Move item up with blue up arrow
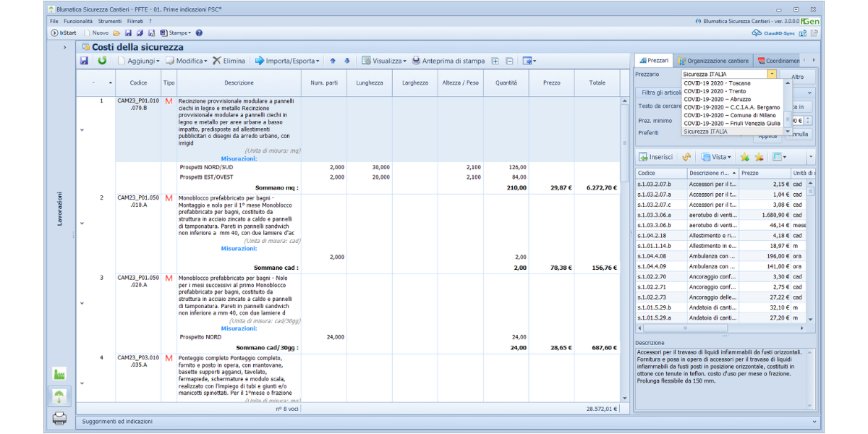 point(333,61)
